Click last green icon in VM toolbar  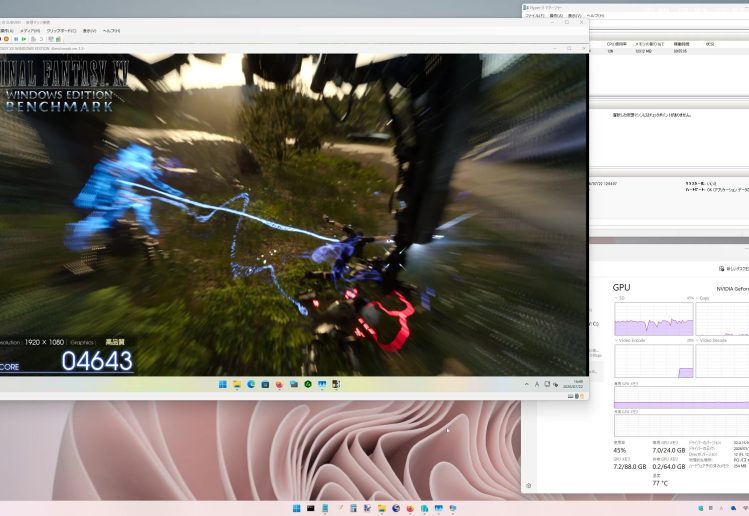58,39
